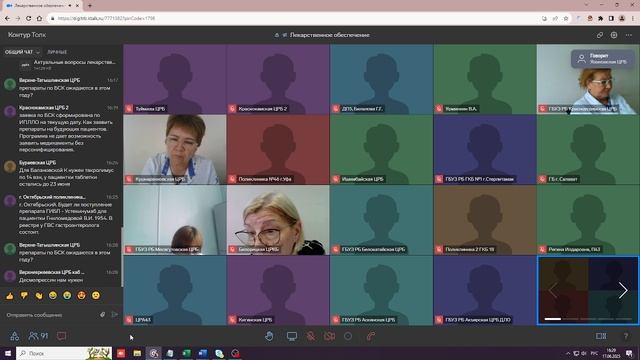Screen dimensions: 640x360
Task: Select the Туймазы ЦРБ participant tile
Action: (x=175, y=79)
